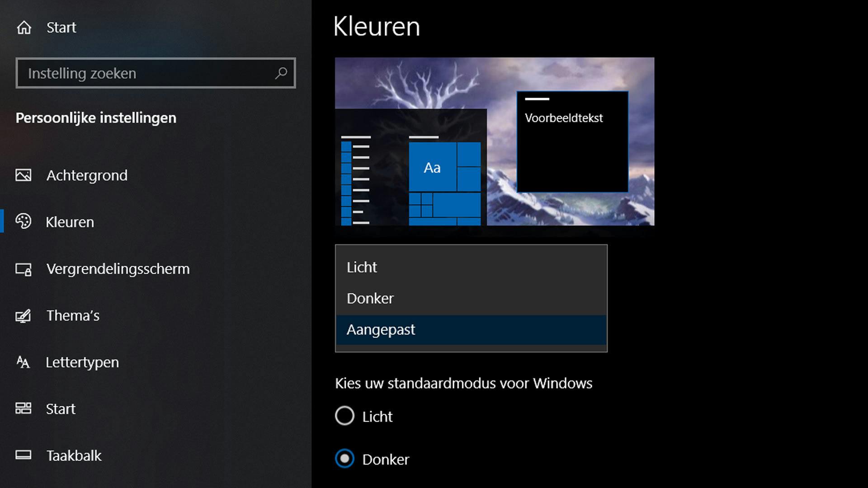
Task: Click the blue Aa color preview tile
Action: point(432,168)
